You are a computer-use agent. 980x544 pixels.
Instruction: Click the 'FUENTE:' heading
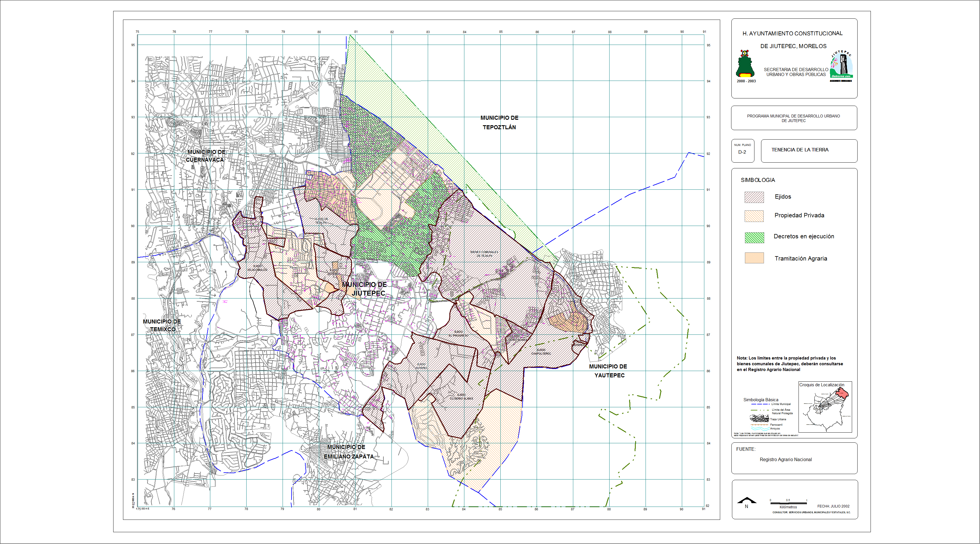(x=746, y=449)
